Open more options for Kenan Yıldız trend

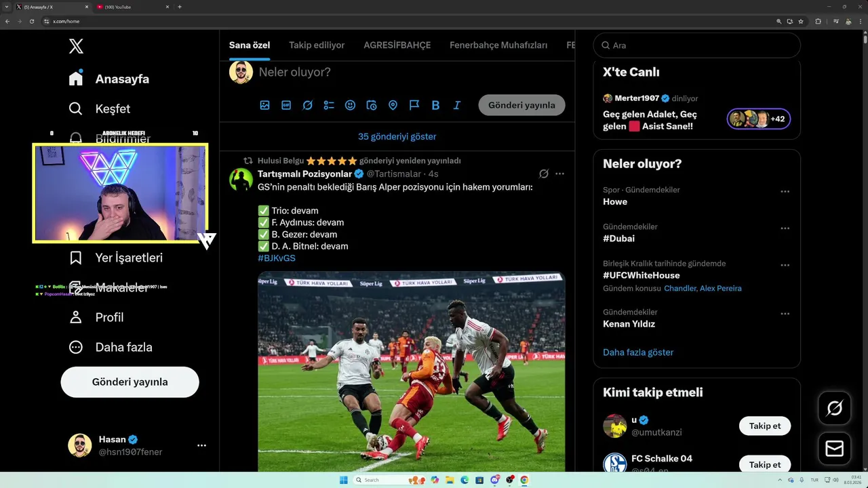(785, 314)
